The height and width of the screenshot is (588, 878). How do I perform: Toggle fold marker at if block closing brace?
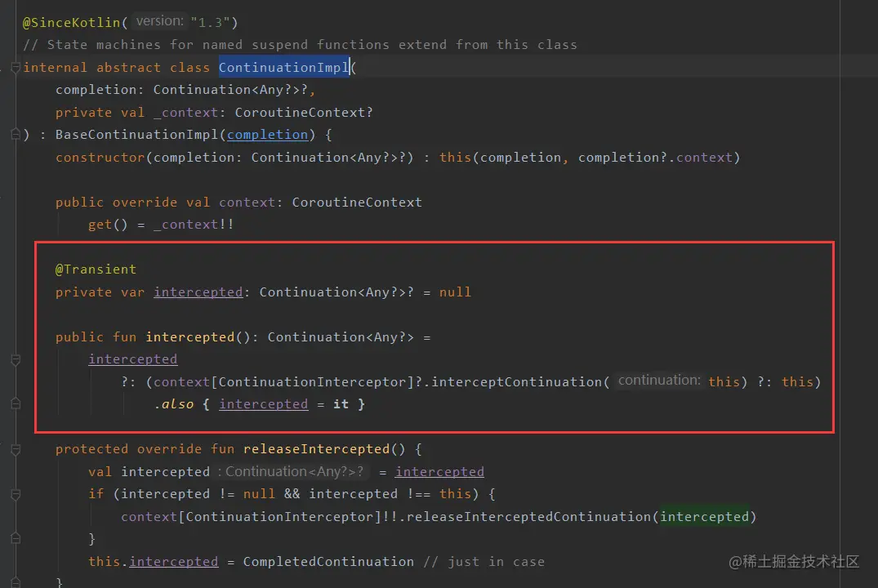click(x=16, y=539)
